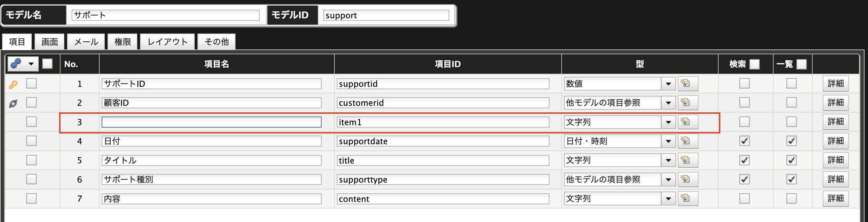Toggle the 検索 header select-all checkbox
The height and width of the screenshot is (222, 868).
(754, 64)
